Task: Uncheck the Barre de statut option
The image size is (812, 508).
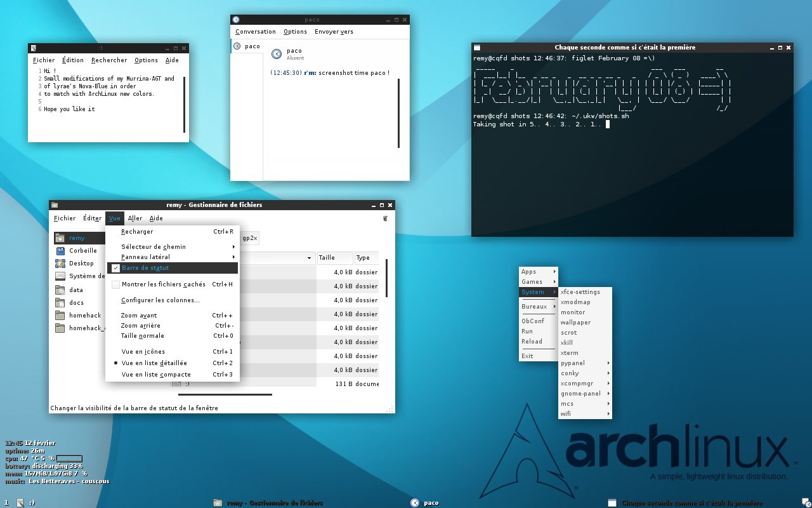Action: point(172,268)
